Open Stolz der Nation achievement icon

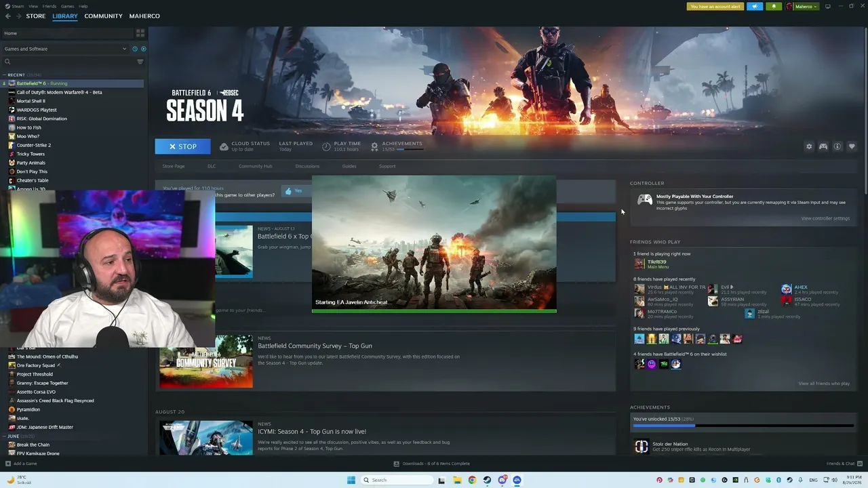click(x=642, y=447)
